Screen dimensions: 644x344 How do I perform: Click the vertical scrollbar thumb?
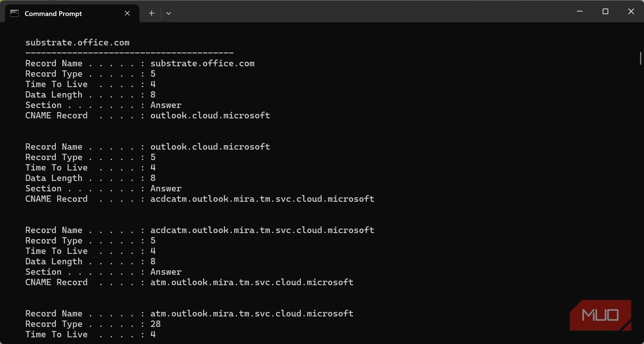point(641,58)
